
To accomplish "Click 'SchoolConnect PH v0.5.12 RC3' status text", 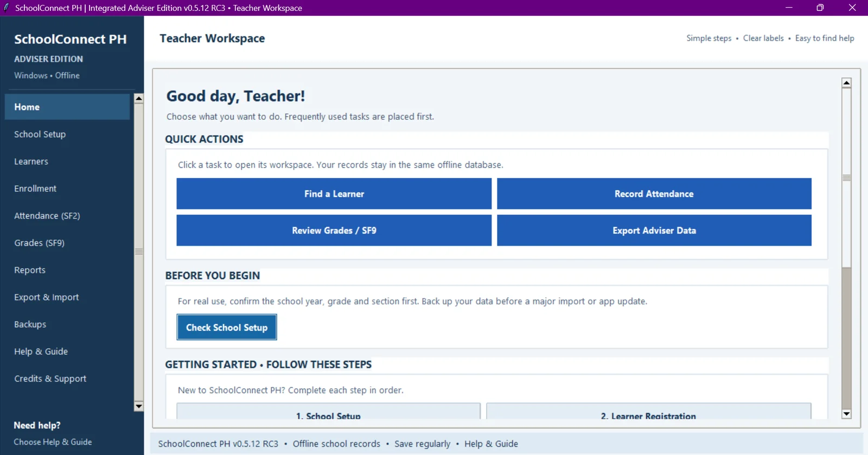I will [218, 444].
